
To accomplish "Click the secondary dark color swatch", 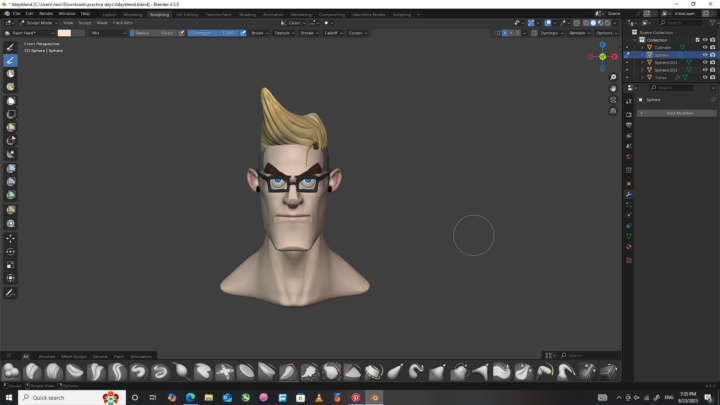I will coord(78,33).
